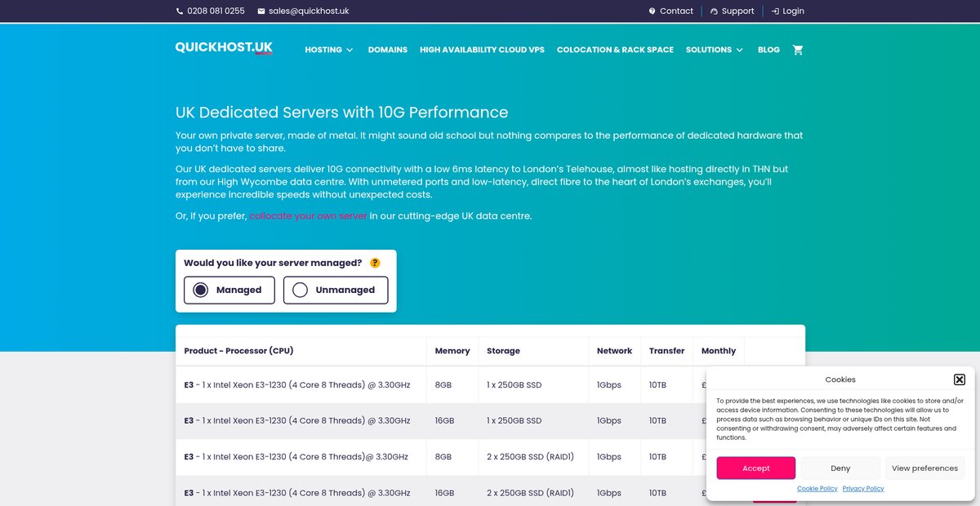Email sales@quickhost.uk link
Screen dimensions: 980x506
[x=309, y=11]
